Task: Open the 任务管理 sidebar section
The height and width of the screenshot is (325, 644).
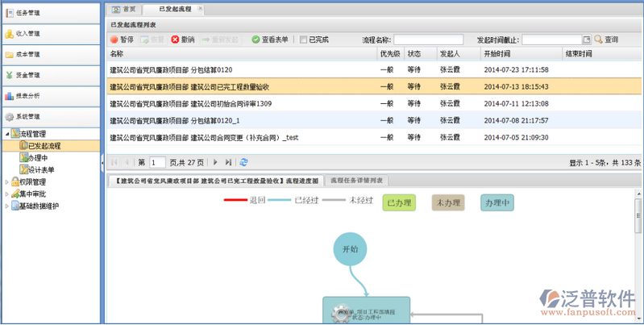Action: pos(51,13)
